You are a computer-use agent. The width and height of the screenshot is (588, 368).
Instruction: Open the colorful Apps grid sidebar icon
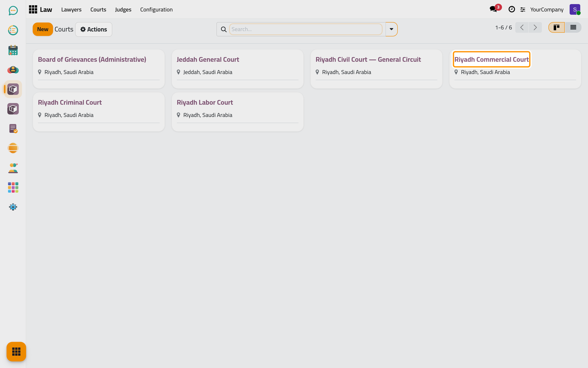pyautogui.click(x=13, y=187)
